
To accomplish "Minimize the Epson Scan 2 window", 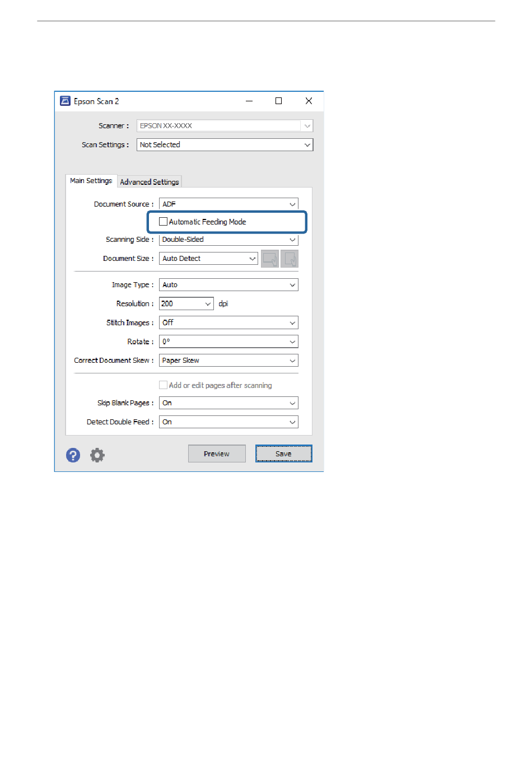I will pos(249,101).
